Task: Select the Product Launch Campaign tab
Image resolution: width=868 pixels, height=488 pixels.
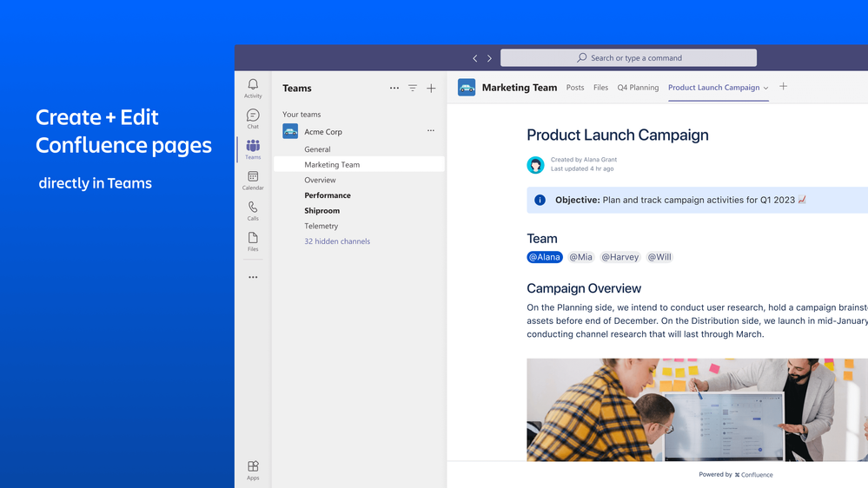Action: pos(713,88)
